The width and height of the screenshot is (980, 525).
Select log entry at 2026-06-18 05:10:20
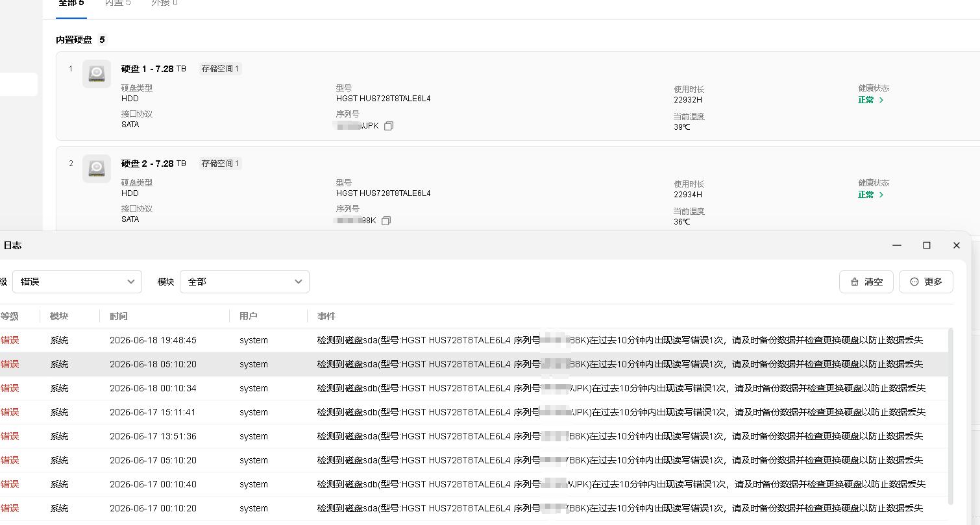[x=474, y=364]
